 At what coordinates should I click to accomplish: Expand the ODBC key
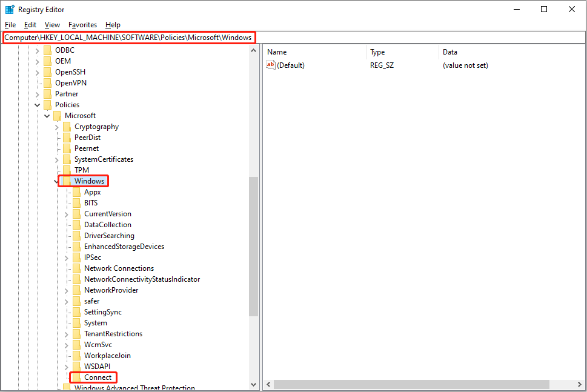click(37, 50)
